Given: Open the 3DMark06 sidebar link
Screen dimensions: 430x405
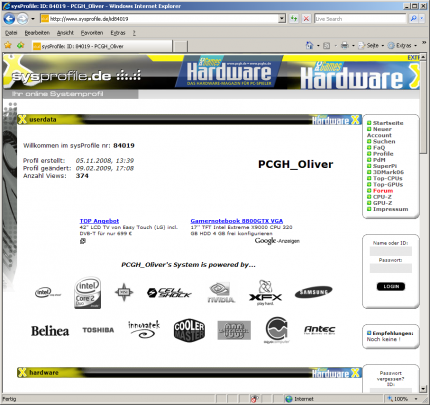Looking at the screenshot, I should (388, 172).
